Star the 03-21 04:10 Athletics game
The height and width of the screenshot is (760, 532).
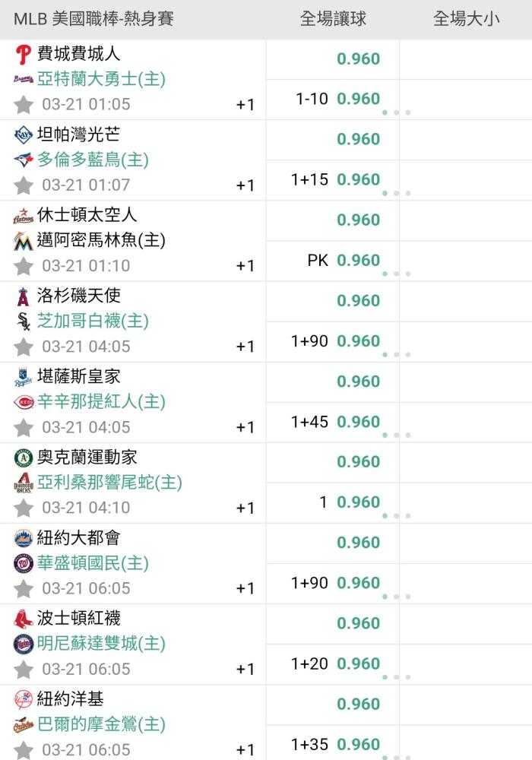pos(24,508)
